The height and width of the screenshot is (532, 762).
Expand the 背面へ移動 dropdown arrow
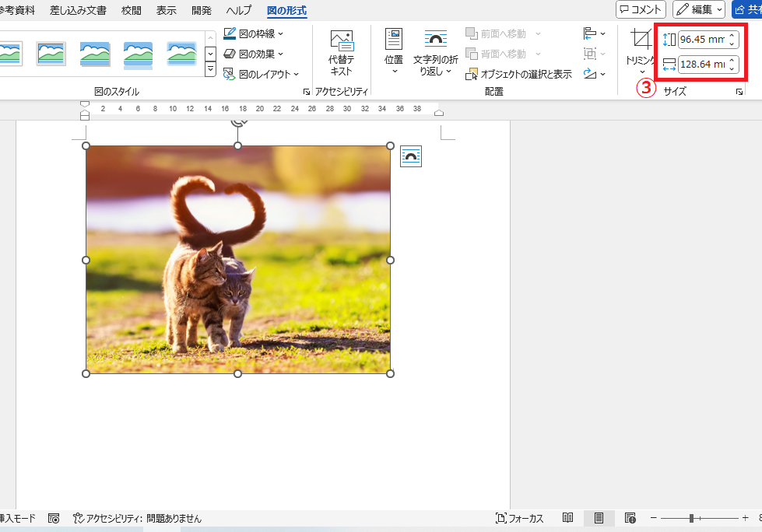pos(538,54)
